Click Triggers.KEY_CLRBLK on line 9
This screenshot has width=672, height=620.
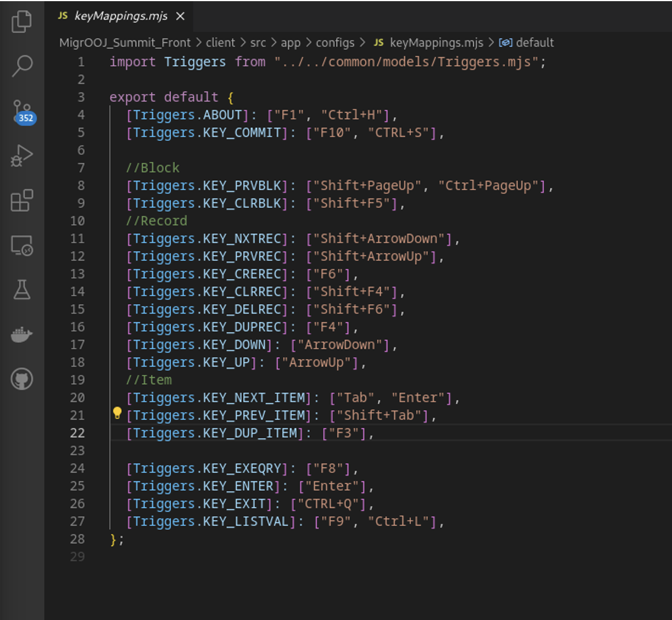207,204
